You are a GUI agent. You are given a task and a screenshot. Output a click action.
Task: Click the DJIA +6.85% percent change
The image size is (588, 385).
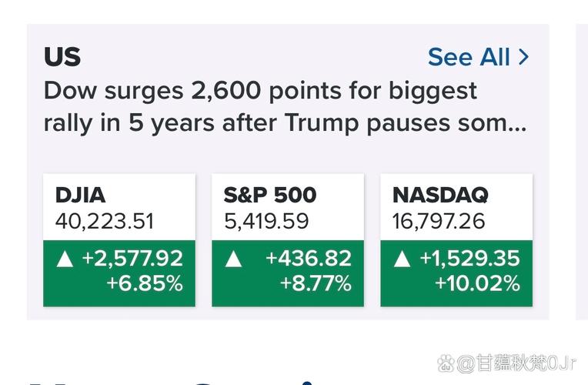pyautogui.click(x=145, y=283)
